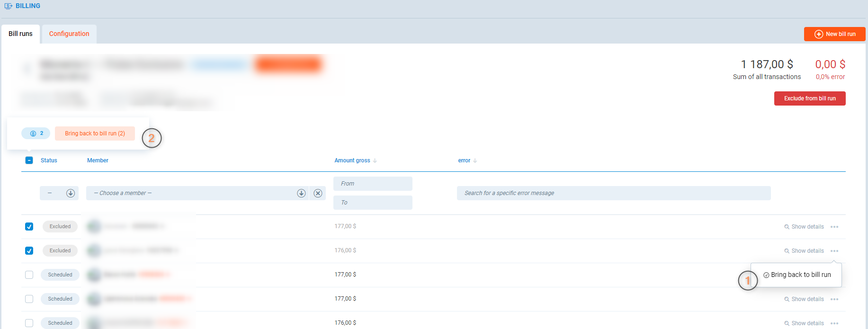This screenshot has height=329, width=868.
Task: Click the New bill run button
Action: pyautogui.click(x=834, y=34)
